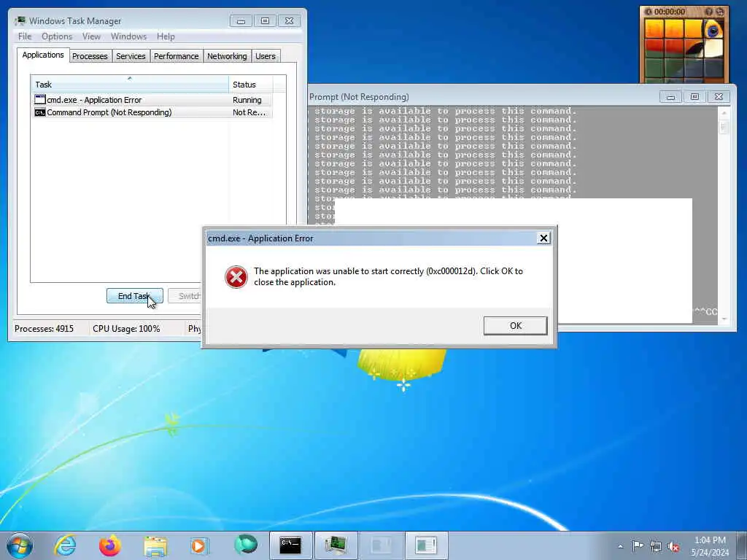The height and width of the screenshot is (560, 747).
Task: Switch to the Services tab
Action: (131, 56)
